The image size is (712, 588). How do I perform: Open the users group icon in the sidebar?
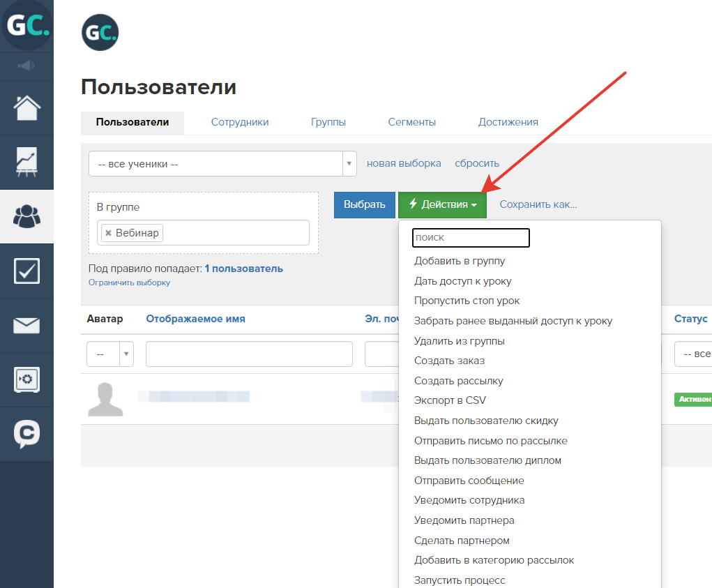coord(26,217)
